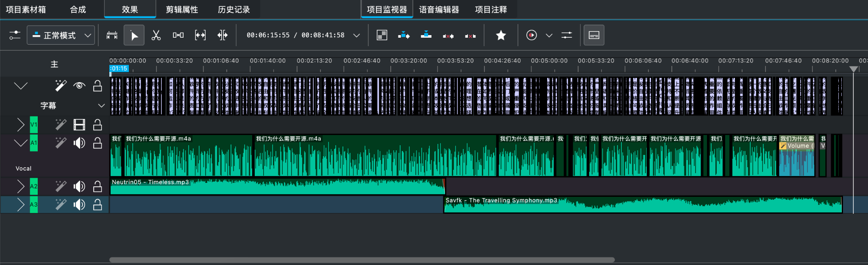Toggle the subtitle edit tool button
The height and width of the screenshot is (265, 868).
594,35
